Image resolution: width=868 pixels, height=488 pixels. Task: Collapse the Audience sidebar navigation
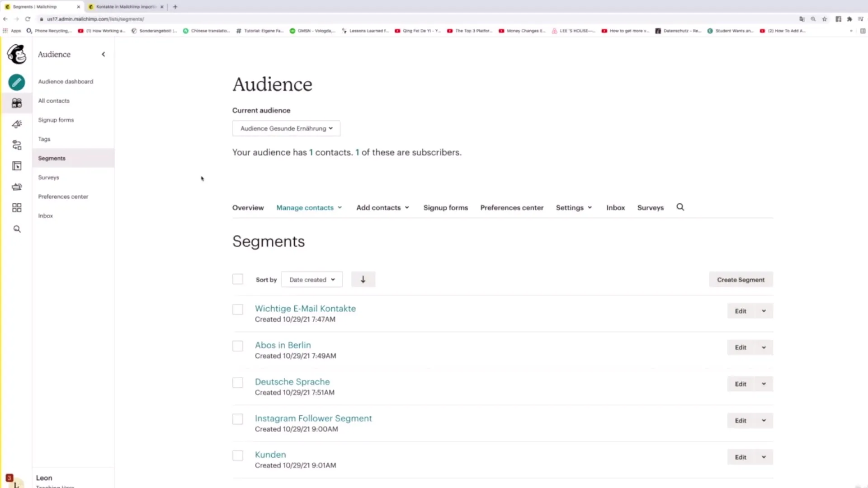(103, 54)
